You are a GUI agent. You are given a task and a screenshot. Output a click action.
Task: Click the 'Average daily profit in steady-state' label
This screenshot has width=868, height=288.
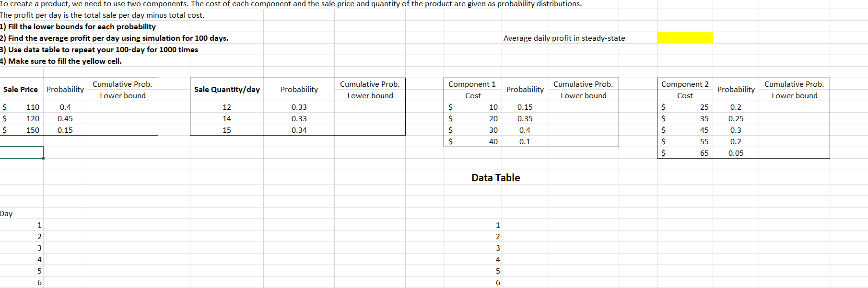click(x=564, y=38)
